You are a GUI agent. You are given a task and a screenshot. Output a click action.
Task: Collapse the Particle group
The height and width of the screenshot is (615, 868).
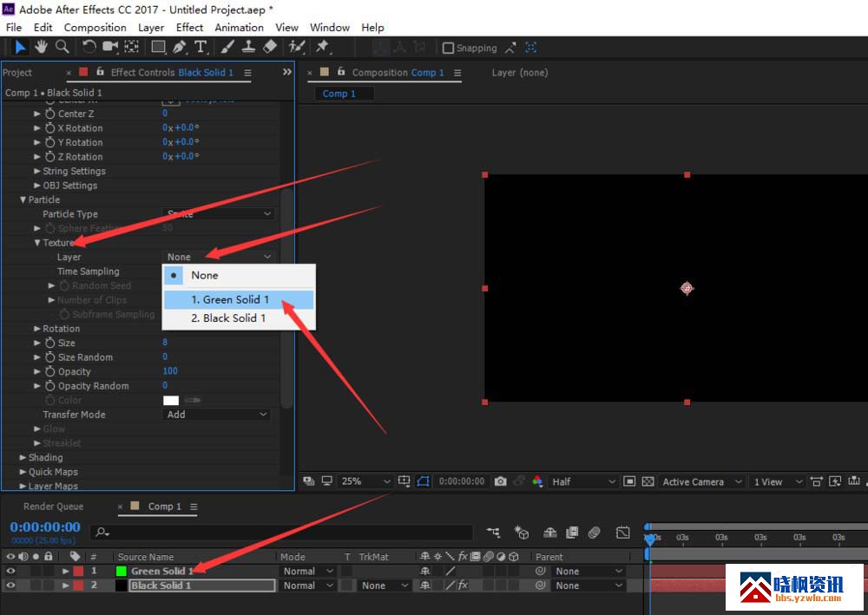coord(23,200)
